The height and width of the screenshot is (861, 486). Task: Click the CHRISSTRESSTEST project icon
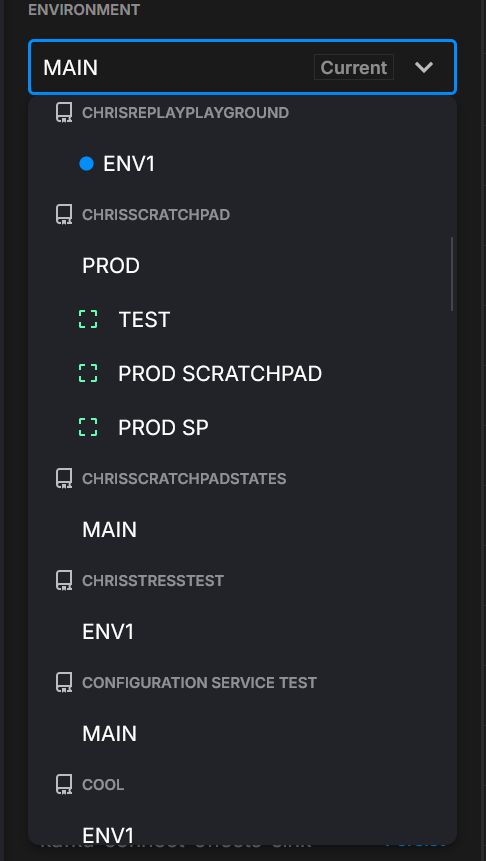64,580
